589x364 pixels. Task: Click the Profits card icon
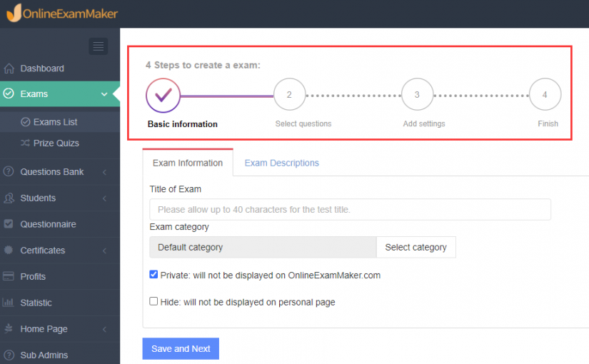tap(9, 276)
